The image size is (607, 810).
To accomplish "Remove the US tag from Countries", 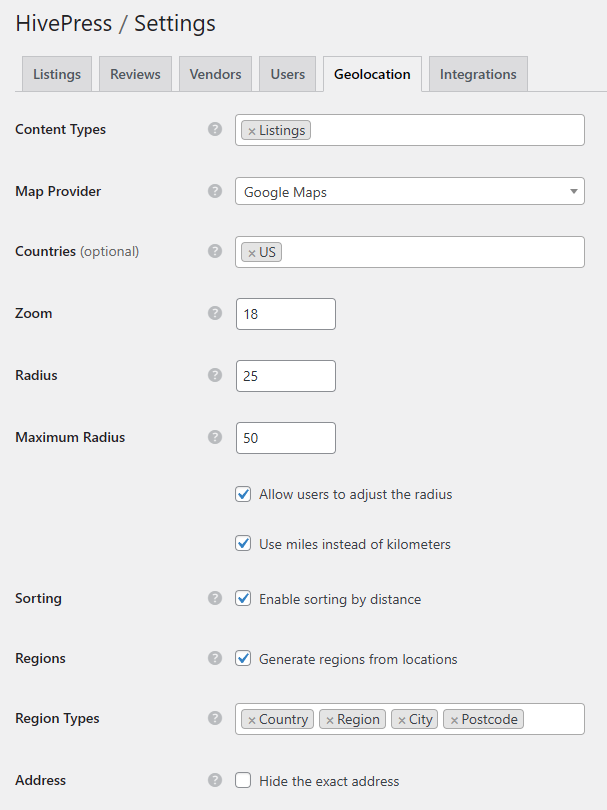I will (x=252, y=253).
